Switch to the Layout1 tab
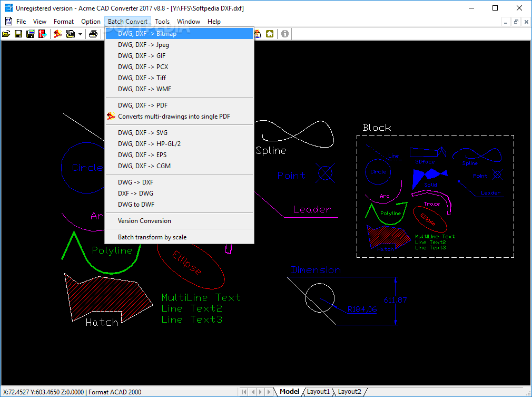 click(318, 392)
